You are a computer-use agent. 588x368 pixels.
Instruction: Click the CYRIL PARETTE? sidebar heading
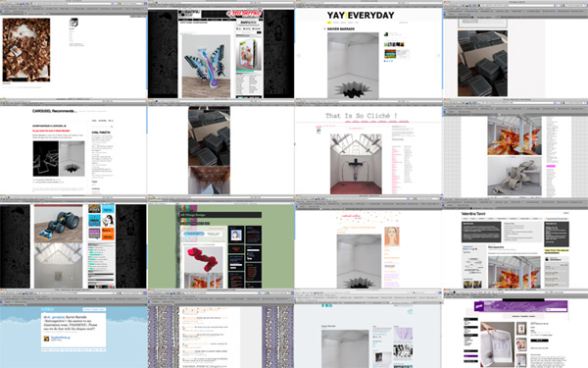(x=101, y=132)
